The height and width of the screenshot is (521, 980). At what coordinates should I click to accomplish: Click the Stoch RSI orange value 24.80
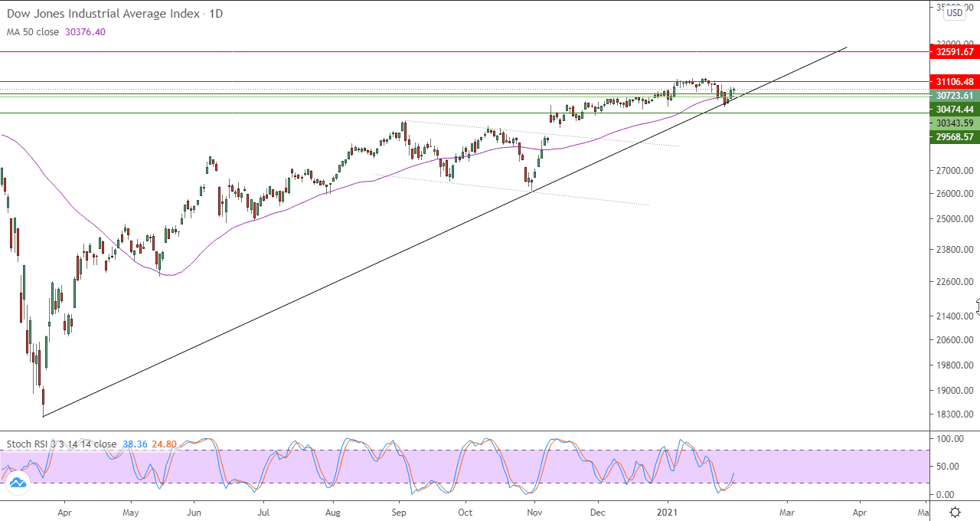(x=165, y=444)
